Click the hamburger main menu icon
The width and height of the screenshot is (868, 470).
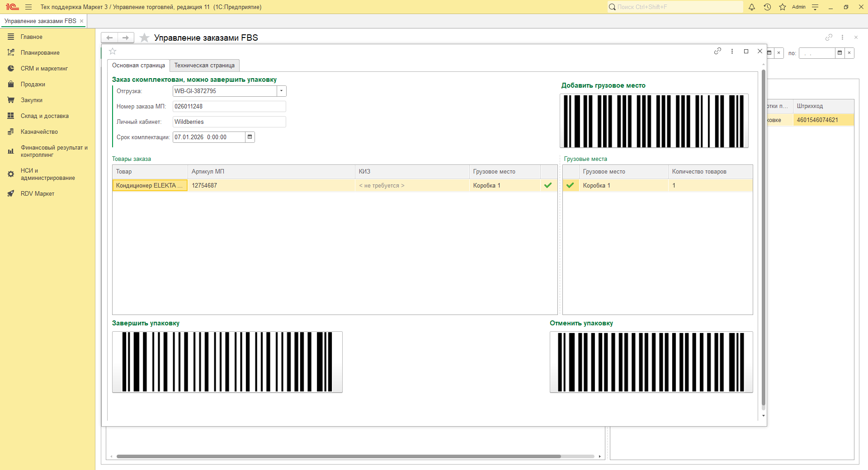click(x=28, y=7)
